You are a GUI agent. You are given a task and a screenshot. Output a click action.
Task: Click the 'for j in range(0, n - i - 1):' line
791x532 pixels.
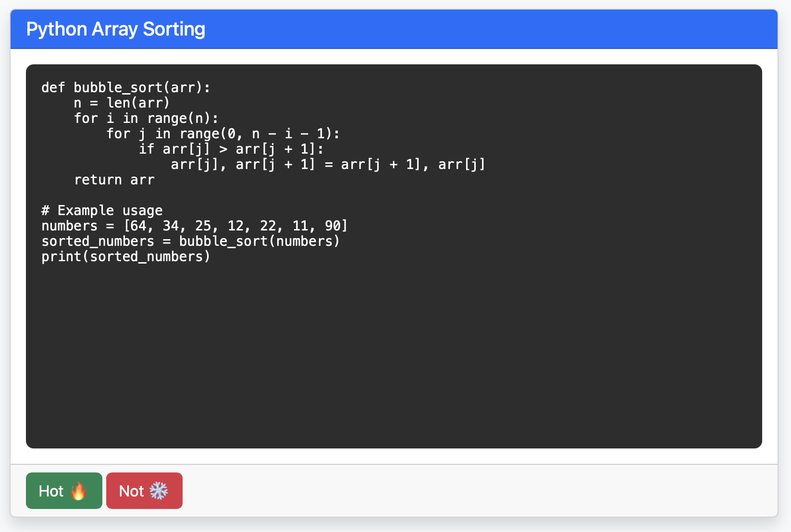click(x=223, y=133)
